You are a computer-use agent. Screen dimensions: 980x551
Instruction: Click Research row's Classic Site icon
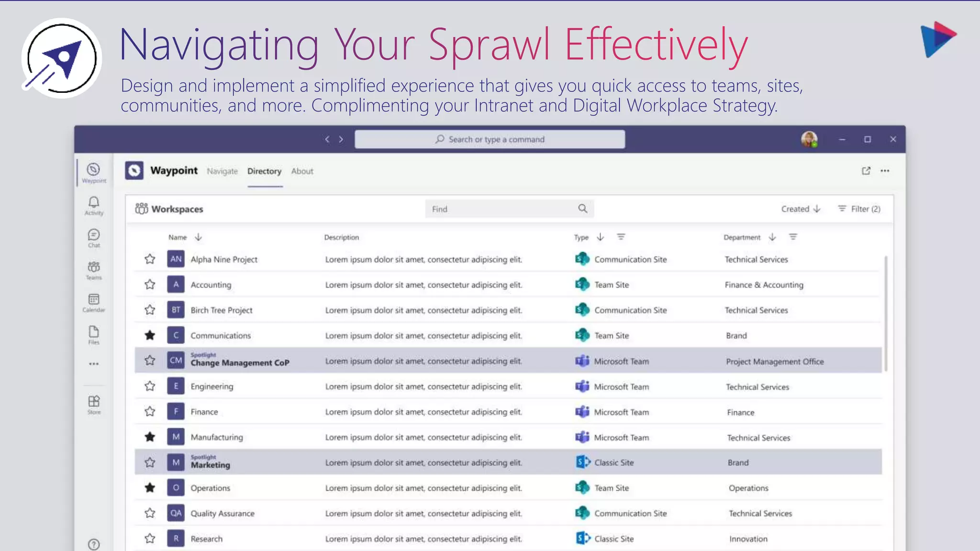[582, 539]
